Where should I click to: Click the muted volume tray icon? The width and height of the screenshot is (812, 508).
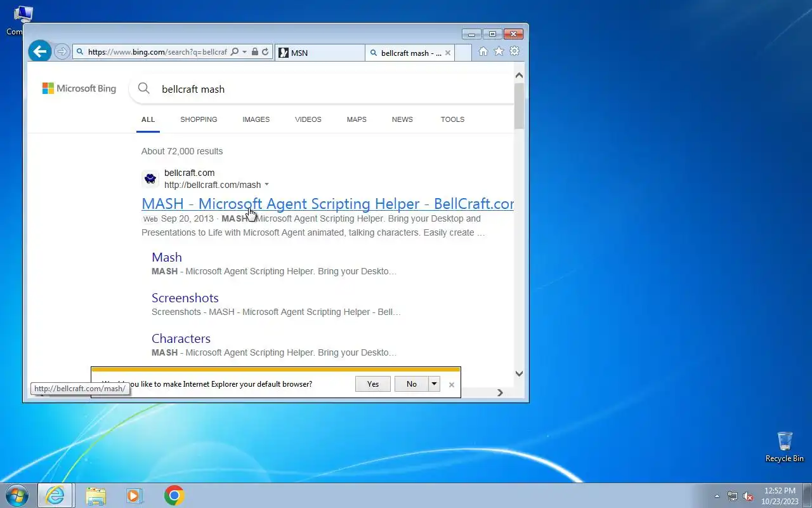pos(748,496)
